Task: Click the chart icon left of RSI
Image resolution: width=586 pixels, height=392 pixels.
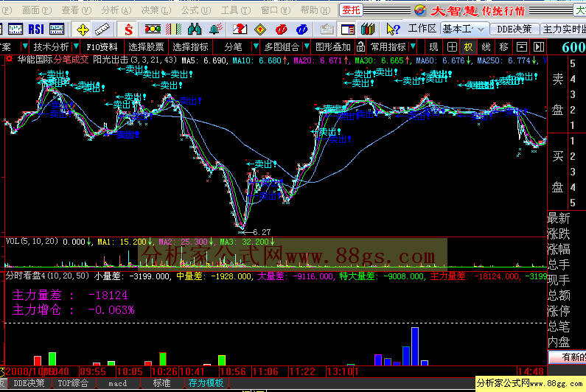Action: coord(15,29)
